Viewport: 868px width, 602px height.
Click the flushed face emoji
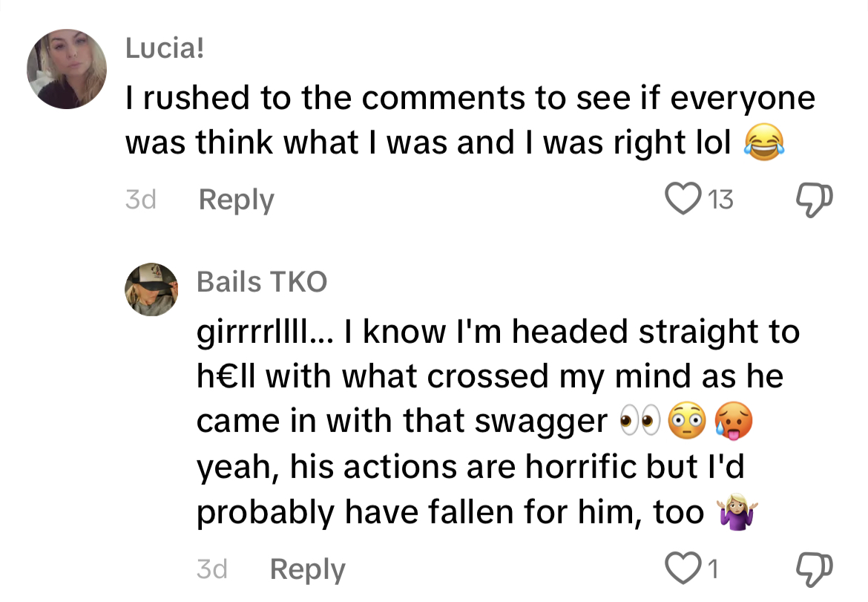click(686, 421)
